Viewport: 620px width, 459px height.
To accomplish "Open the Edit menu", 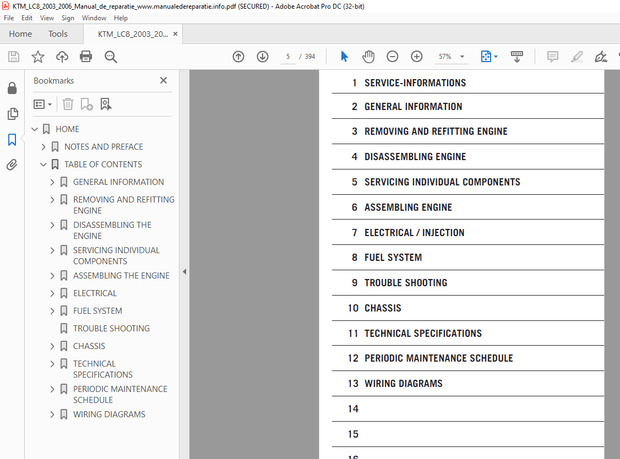I will tap(27, 18).
